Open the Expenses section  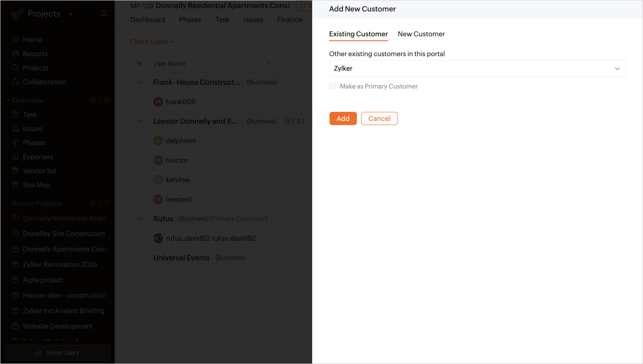38,157
